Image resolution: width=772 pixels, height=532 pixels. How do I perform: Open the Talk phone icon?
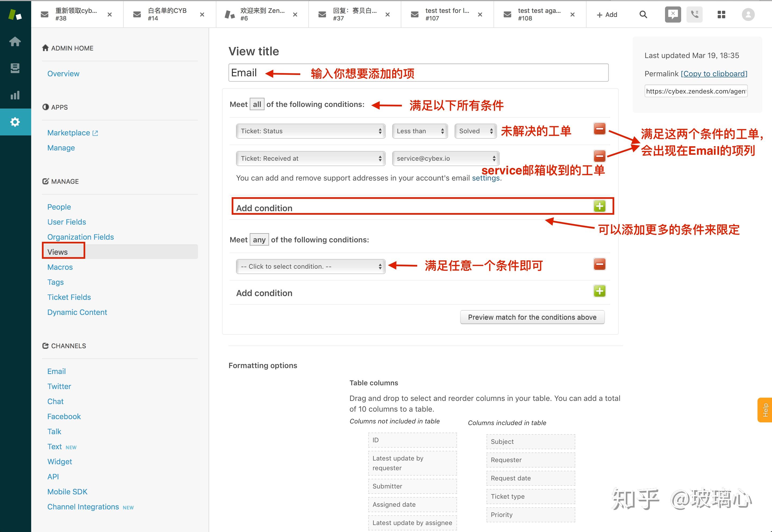(695, 14)
